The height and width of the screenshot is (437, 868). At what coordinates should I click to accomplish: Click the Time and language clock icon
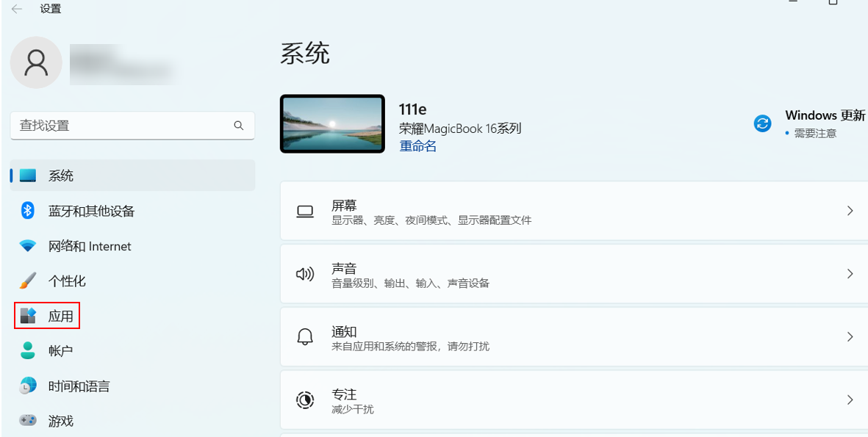point(28,386)
